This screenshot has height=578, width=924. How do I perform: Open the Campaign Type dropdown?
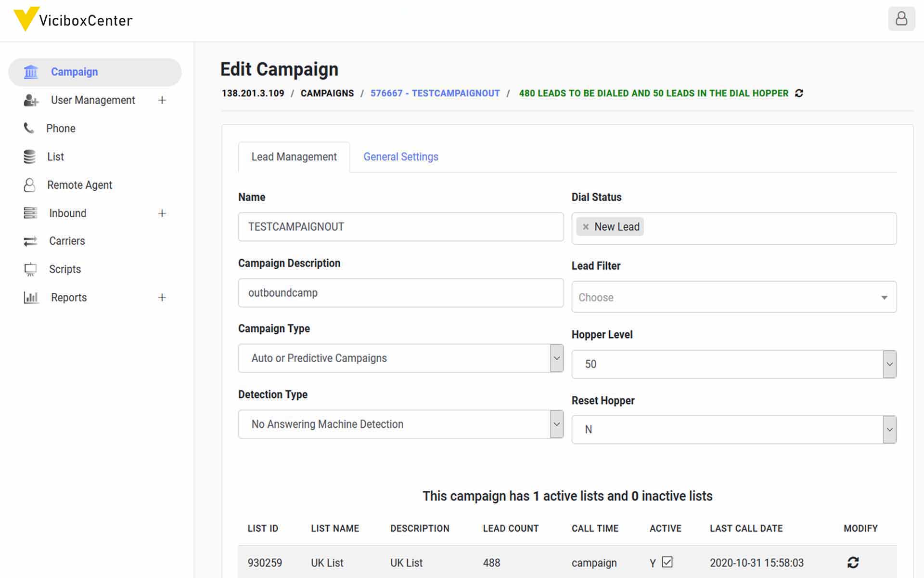400,358
